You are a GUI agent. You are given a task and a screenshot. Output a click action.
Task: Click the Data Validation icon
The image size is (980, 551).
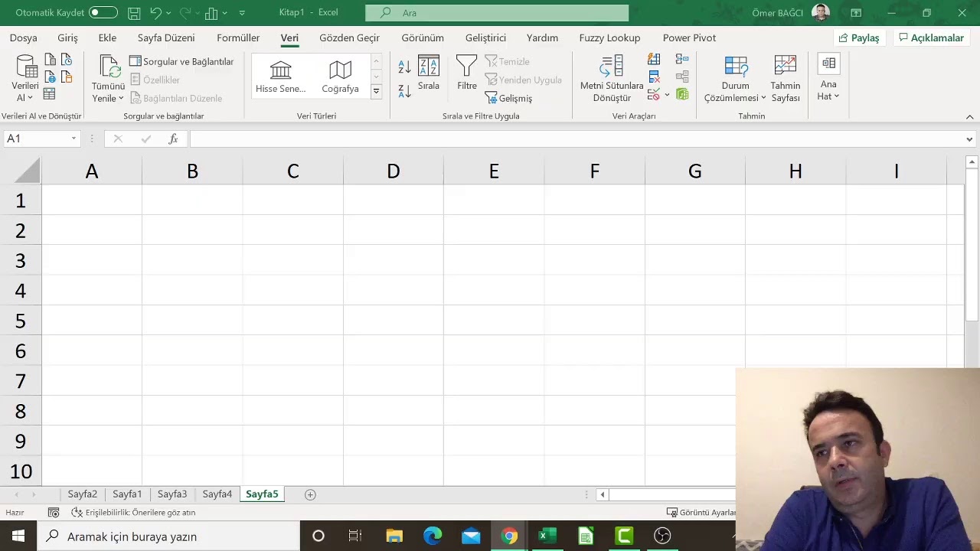coord(654,95)
